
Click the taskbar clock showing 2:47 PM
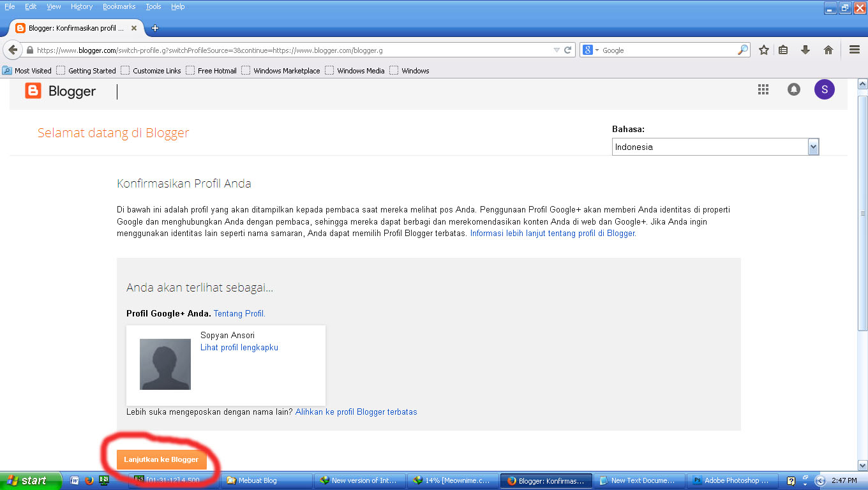pos(844,481)
